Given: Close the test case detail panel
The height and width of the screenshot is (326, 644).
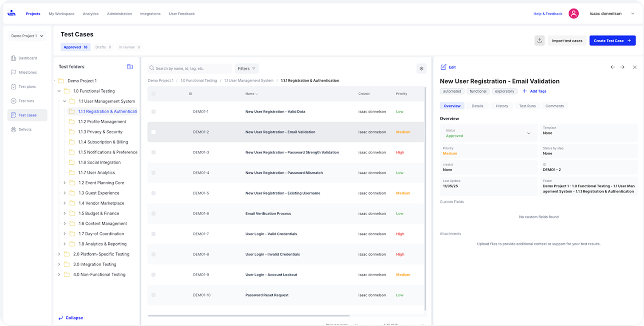Looking at the screenshot, I should pos(635,67).
